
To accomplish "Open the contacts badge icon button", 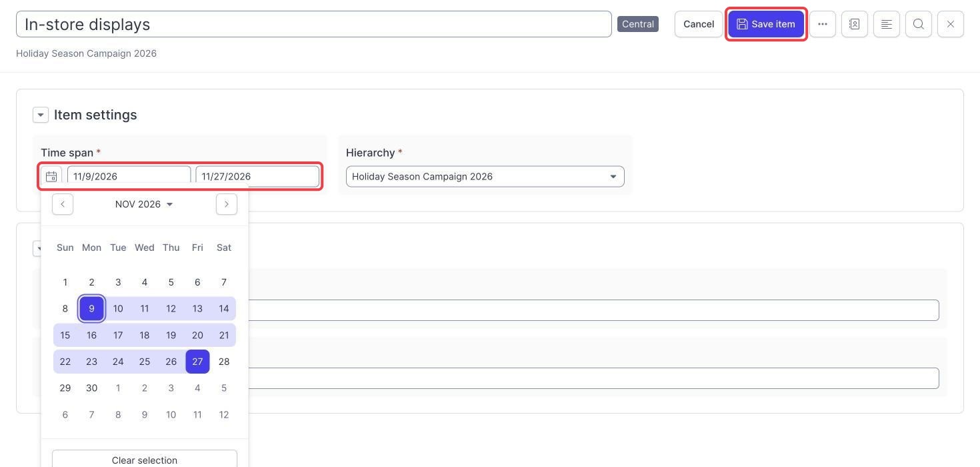I will point(855,24).
